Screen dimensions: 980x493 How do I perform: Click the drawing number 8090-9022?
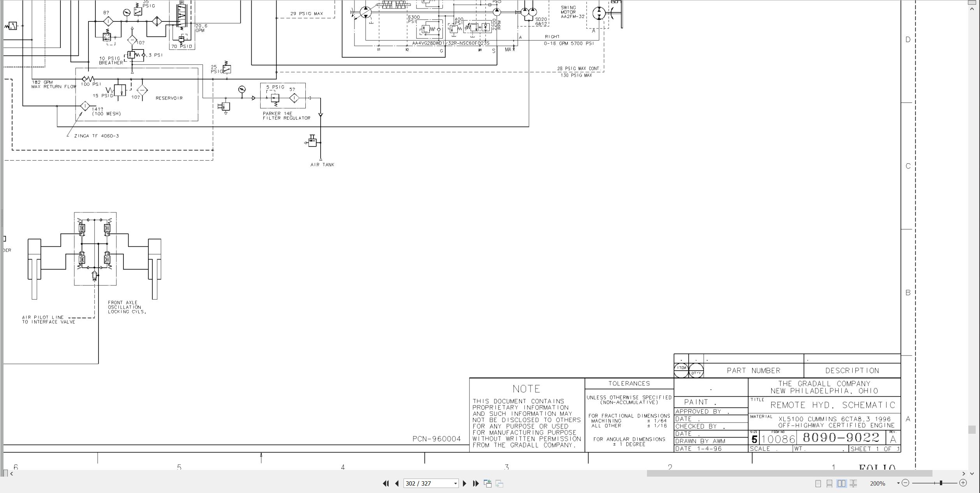tap(841, 438)
